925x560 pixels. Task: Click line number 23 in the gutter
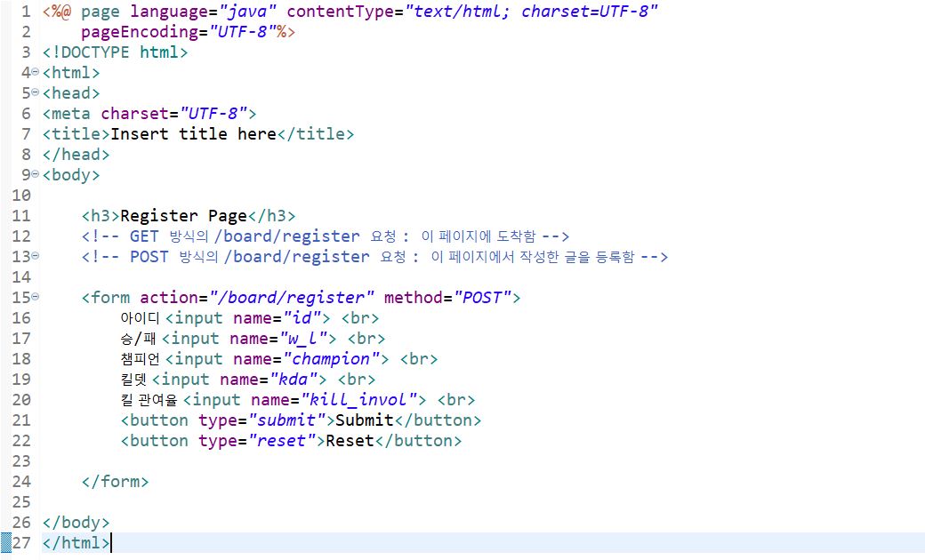point(21,461)
